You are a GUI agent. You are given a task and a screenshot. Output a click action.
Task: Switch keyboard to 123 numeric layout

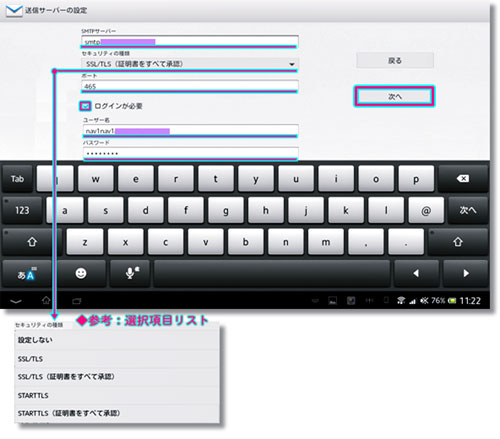click(x=22, y=210)
